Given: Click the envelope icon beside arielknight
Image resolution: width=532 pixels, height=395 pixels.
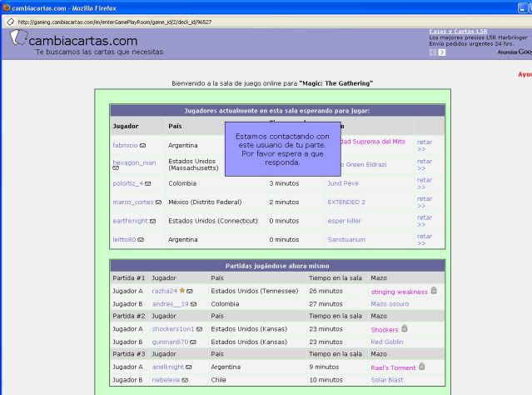Looking at the screenshot, I should 189,367.
